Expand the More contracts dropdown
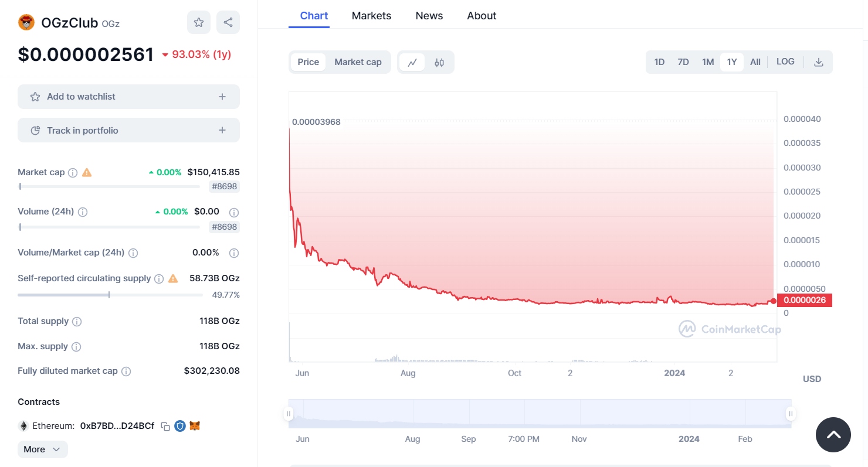This screenshot has width=868, height=467. pos(43,449)
